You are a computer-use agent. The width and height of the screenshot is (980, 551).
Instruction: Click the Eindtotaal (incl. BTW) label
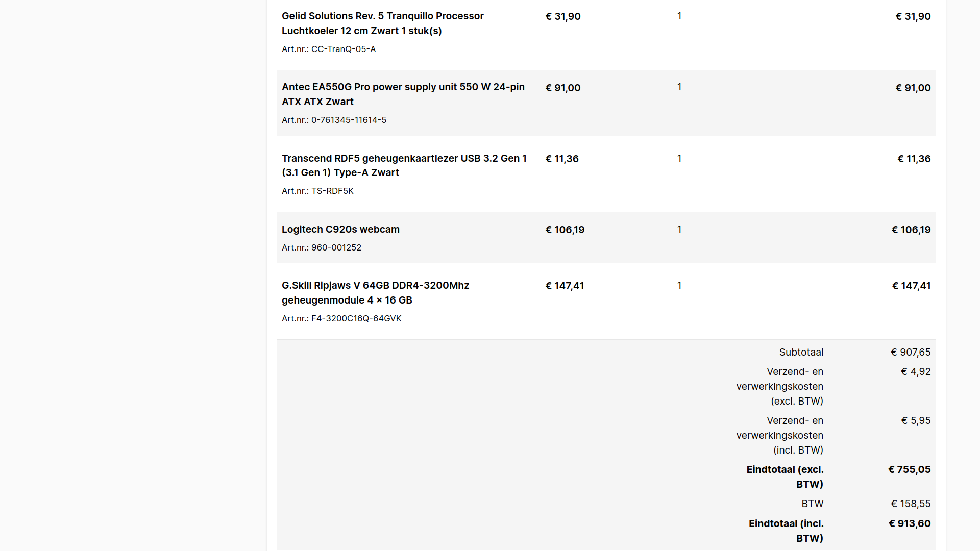click(x=786, y=531)
